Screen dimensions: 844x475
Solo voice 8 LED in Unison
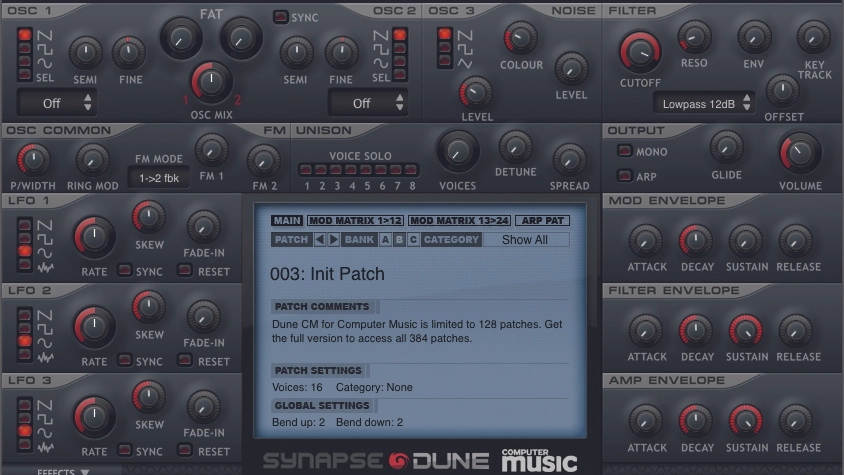(x=411, y=170)
